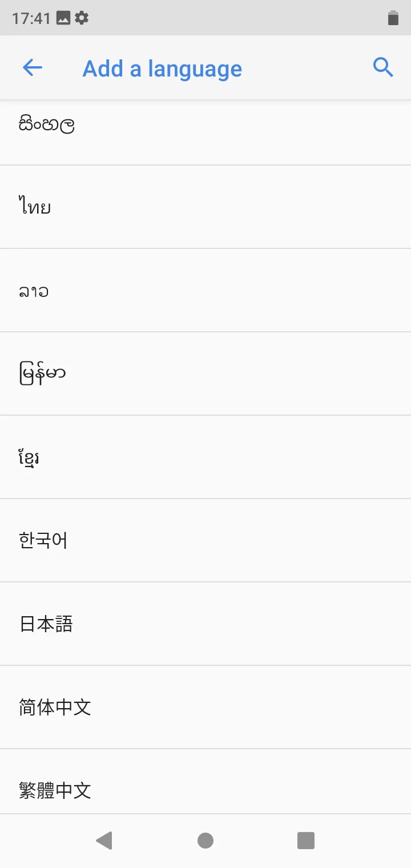Select Khmer language ខ្មែរ
This screenshot has height=868, width=411.
pyautogui.click(x=205, y=457)
